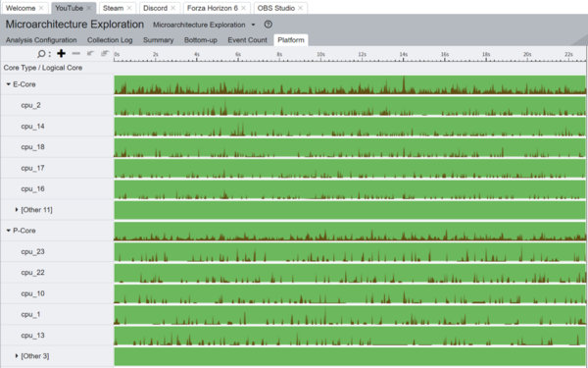Select the cpu_23 row label
The height and width of the screenshot is (368, 588).
[32, 251]
